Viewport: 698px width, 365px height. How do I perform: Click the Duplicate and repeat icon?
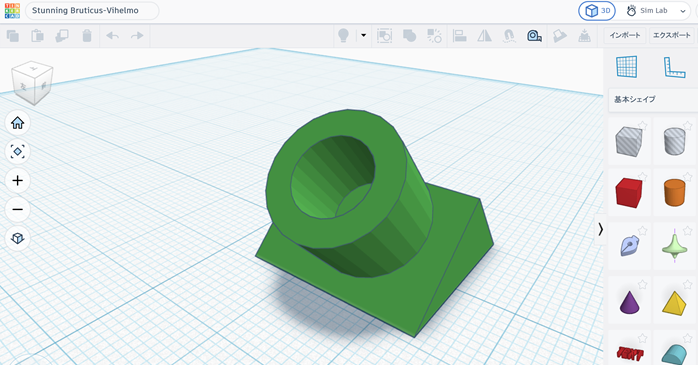62,36
